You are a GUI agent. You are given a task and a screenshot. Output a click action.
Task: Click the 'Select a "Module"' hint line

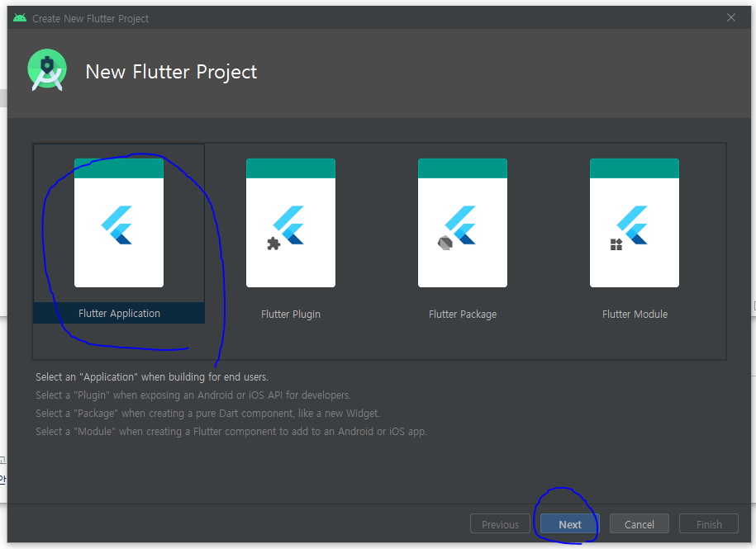[231, 432]
